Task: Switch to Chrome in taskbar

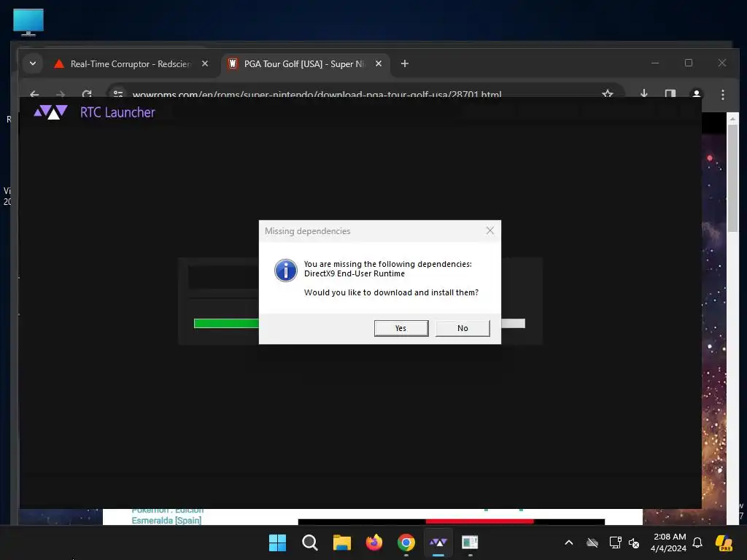Action: pyautogui.click(x=406, y=542)
